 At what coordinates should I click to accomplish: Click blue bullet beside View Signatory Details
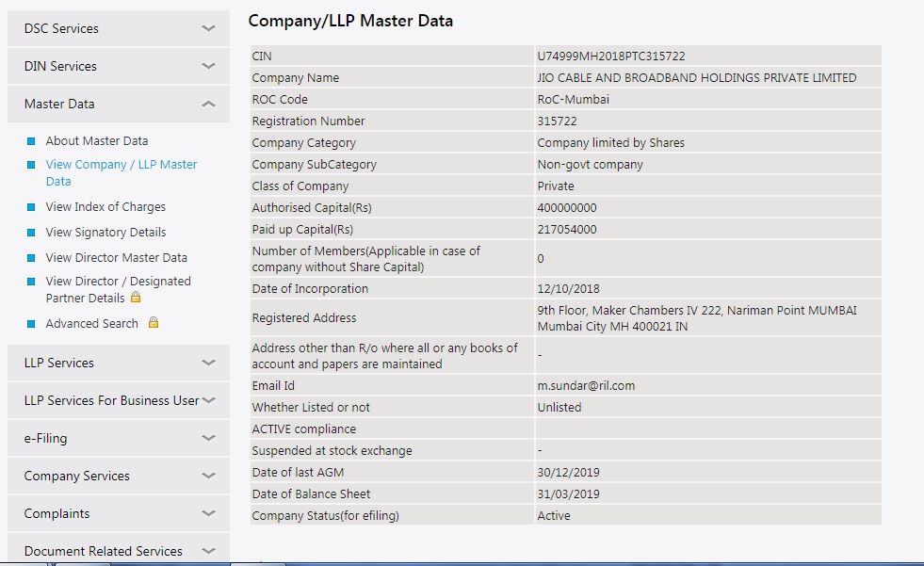(31, 232)
